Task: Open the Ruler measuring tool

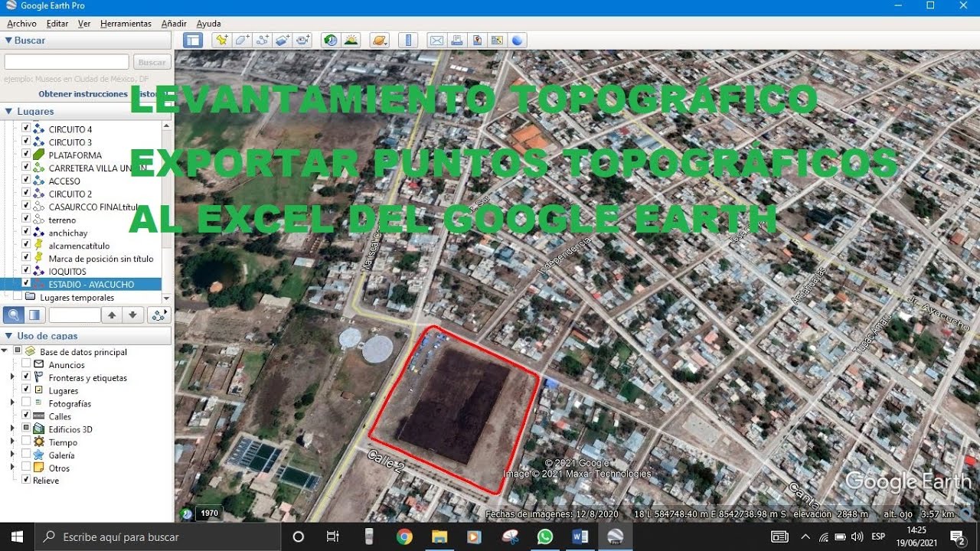Action: [x=407, y=41]
